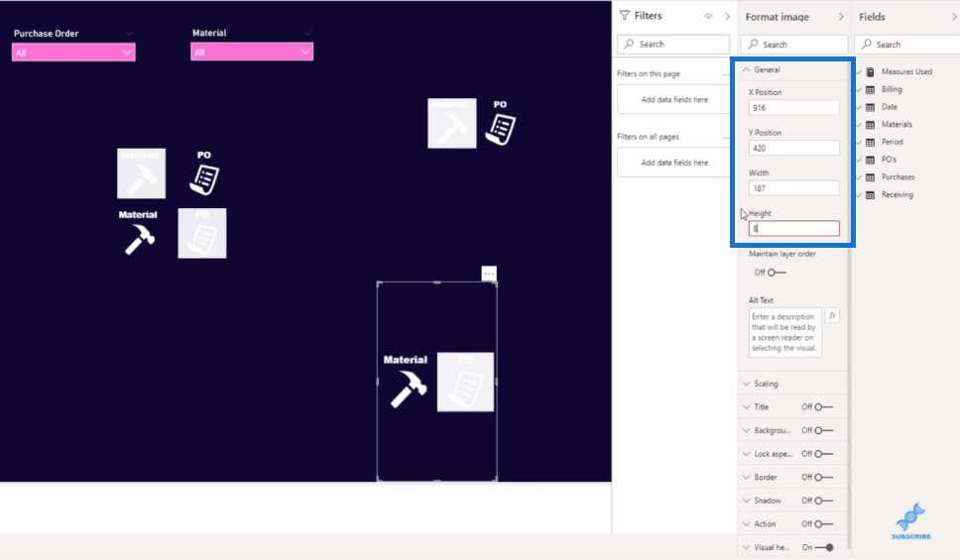Open Alt Text conditional formatting fx button

point(832,316)
